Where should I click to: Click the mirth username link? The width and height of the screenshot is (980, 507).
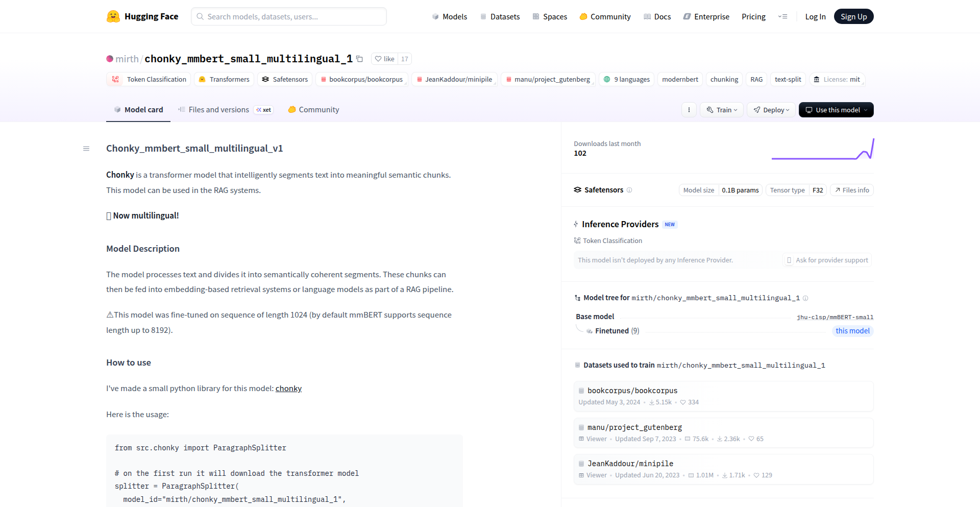[x=127, y=59]
